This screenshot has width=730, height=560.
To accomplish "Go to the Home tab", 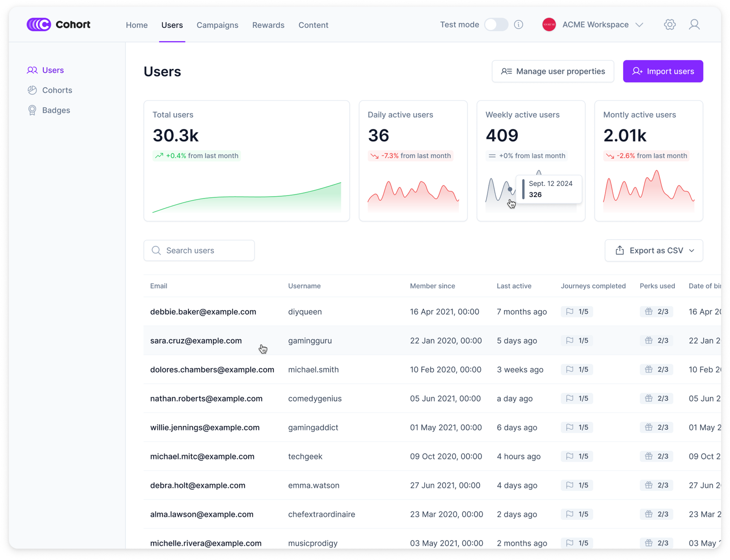I will pos(137,25).
